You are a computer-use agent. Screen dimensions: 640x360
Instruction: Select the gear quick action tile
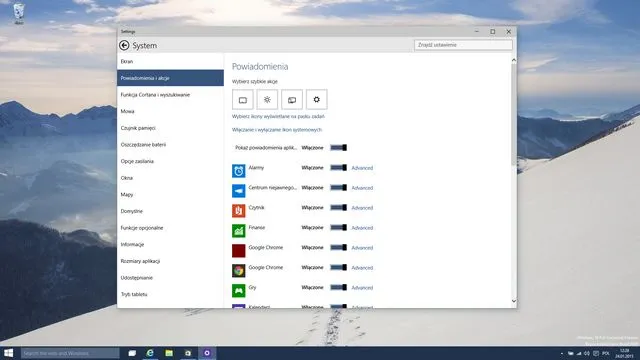click(317, 100)
